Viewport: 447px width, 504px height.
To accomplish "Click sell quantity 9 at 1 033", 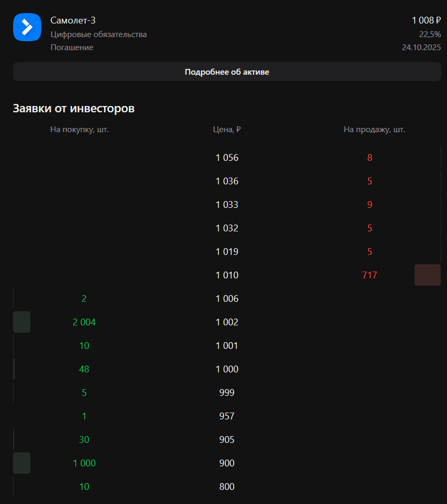I will 370,205.
